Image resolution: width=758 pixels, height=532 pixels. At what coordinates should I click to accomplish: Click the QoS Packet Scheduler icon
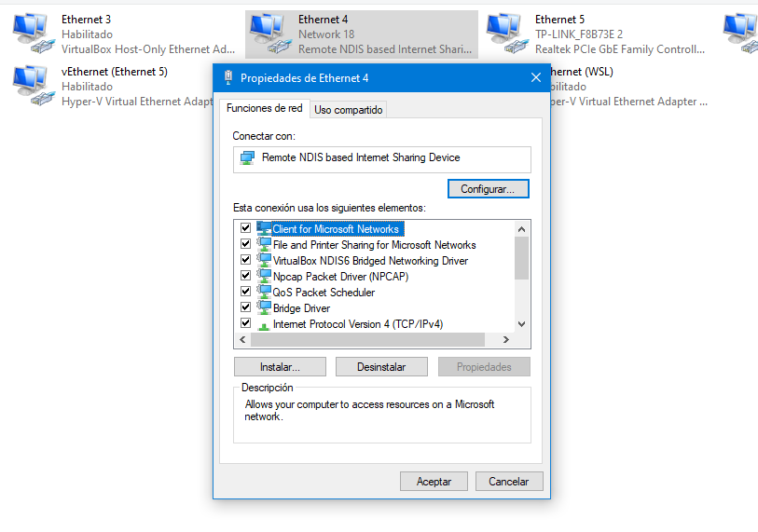pyautogui.click(x=264, y=292)
